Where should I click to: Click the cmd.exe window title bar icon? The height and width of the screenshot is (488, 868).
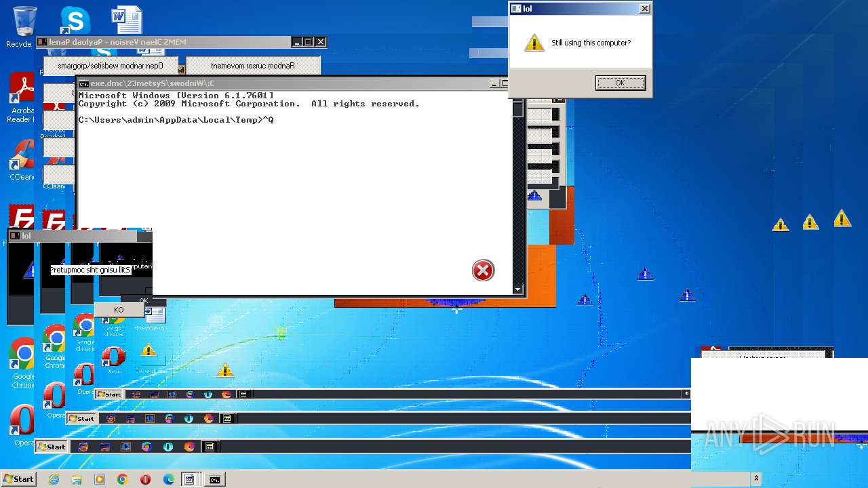tap(83, 83)
